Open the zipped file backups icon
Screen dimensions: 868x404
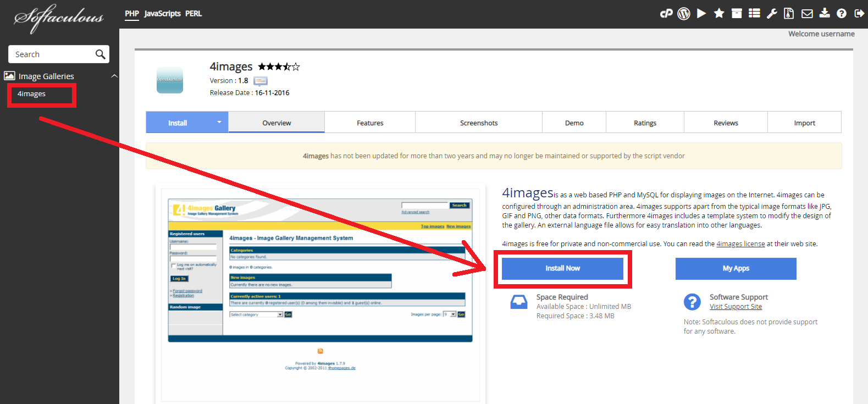pos(789,14)
